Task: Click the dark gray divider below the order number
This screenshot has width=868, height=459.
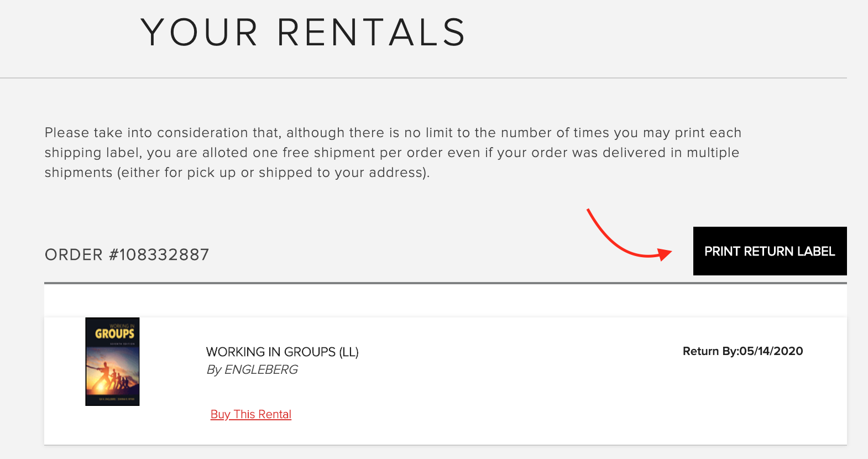Action: [445, 283]
